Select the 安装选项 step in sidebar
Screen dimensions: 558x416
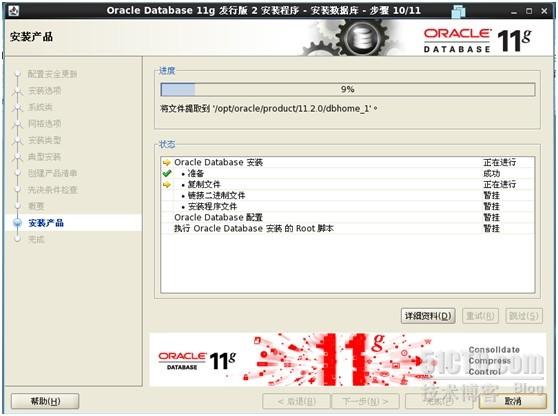[x=44, y=90]
